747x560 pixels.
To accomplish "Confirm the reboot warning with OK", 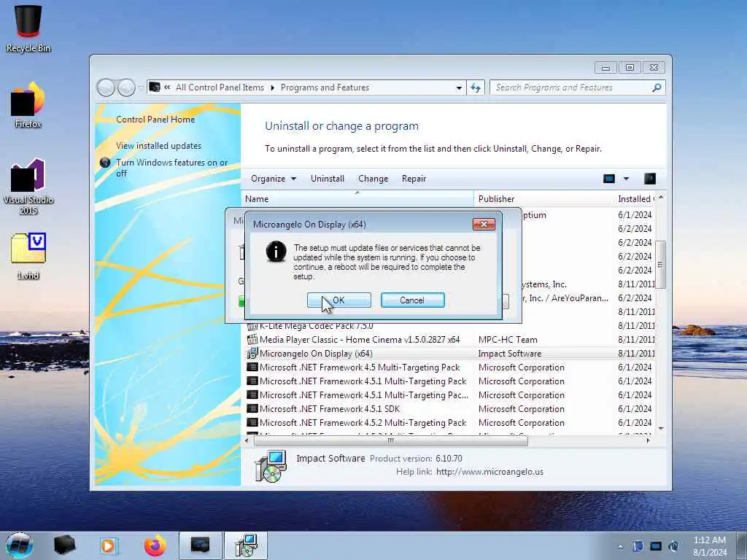I will coord(338,300).
